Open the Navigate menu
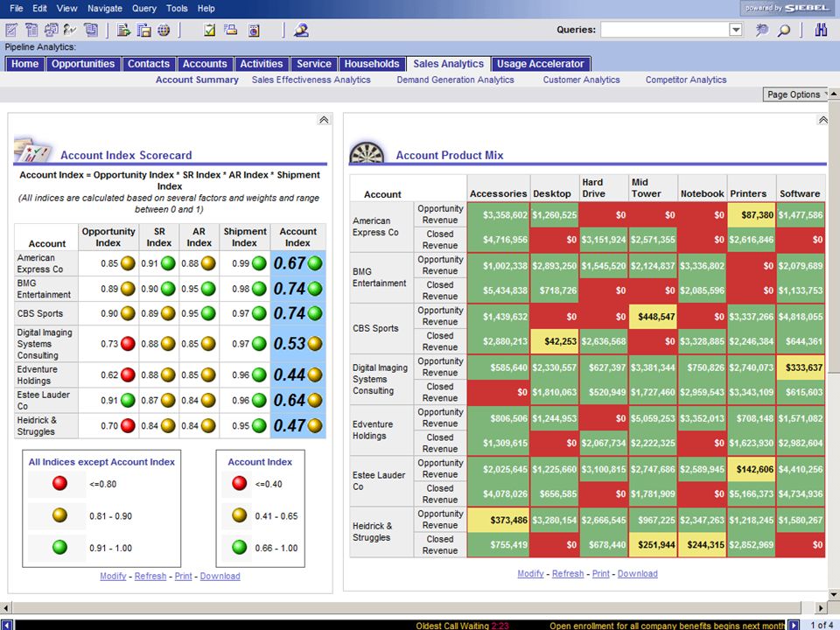This screenshot has height=630, width=840. (x=105, y=8)
